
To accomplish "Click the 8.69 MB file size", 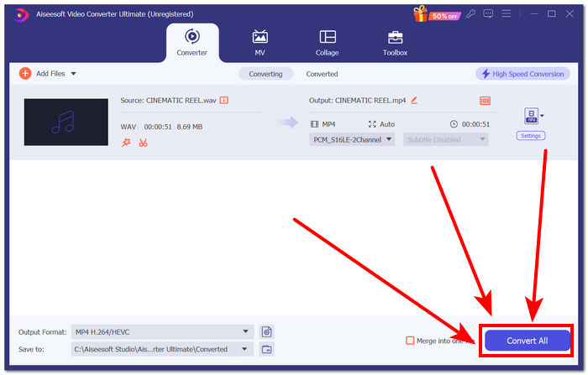I will pyautogui.click(x=189, y=127).
